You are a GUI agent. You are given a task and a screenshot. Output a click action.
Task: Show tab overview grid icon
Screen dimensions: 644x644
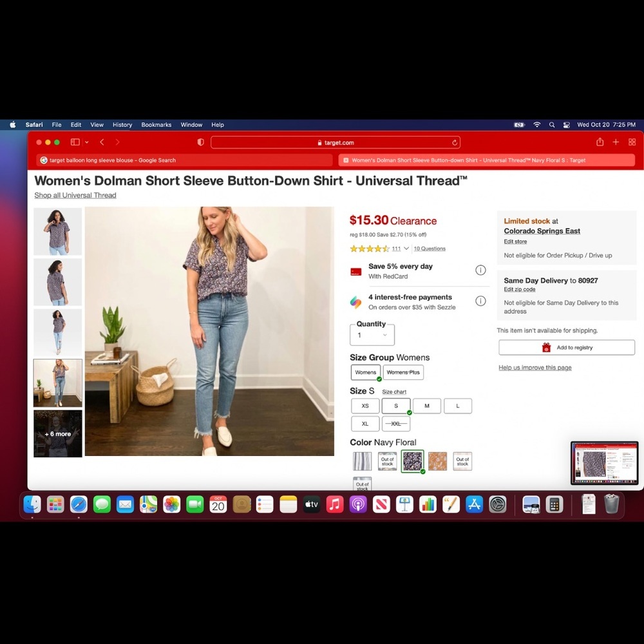pos(632,142)
